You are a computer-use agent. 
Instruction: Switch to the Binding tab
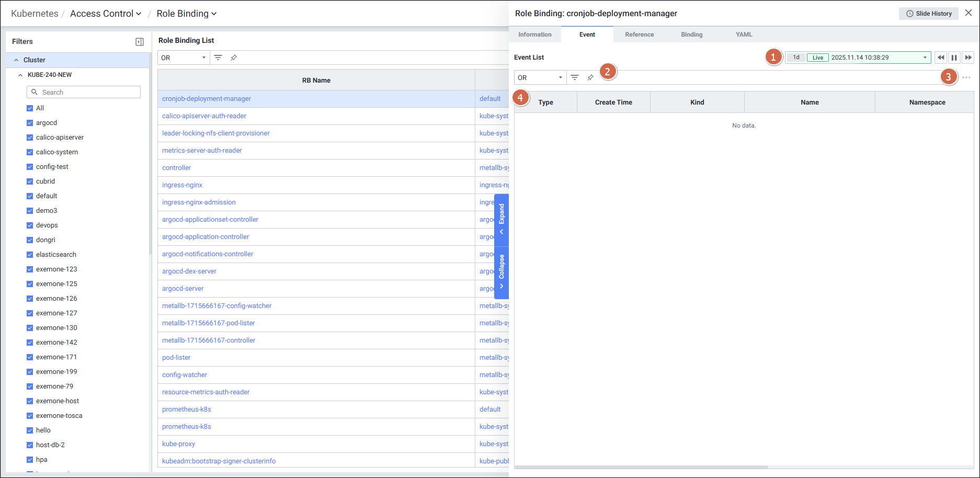click(691, 35)
